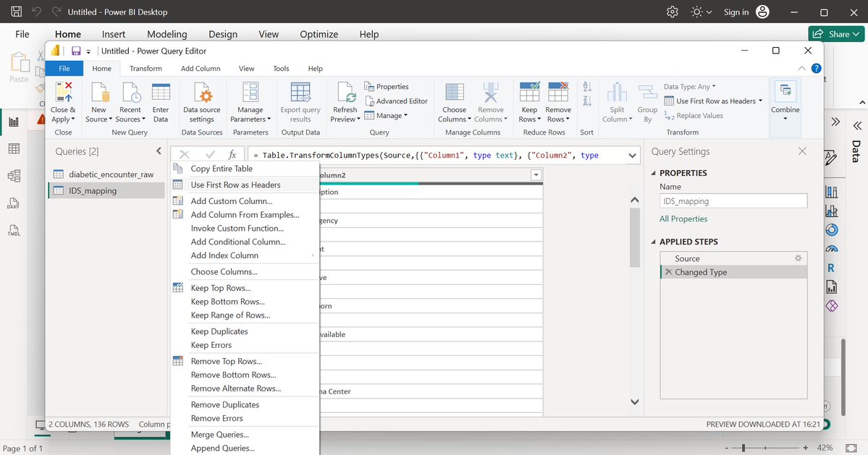Click the Manage Parameters icon
The height and width of the screenshot is (455, 868).
(250, 93)
